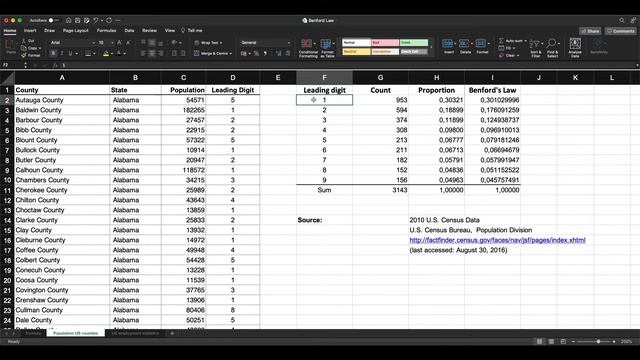Click the Save icon in quick access toolbar
The width and height of the screenshot is (640, 360).
click(78, 20)
